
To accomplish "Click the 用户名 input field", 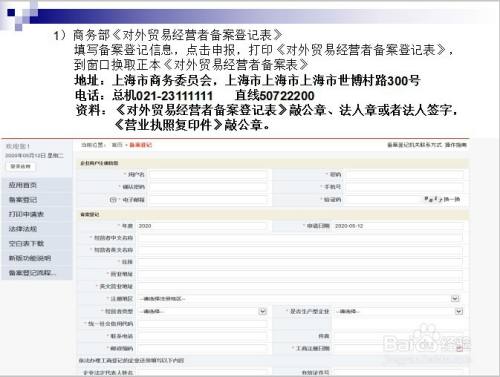I will (208, 174).
